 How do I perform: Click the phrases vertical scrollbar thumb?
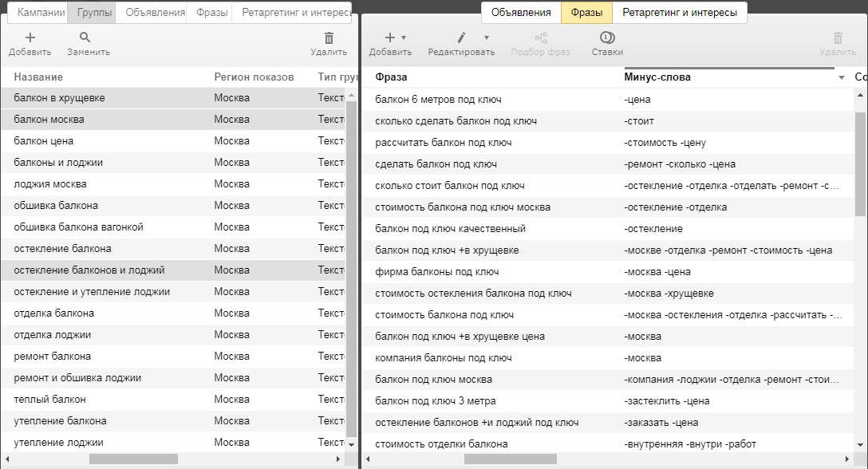[x=860, y=164]
